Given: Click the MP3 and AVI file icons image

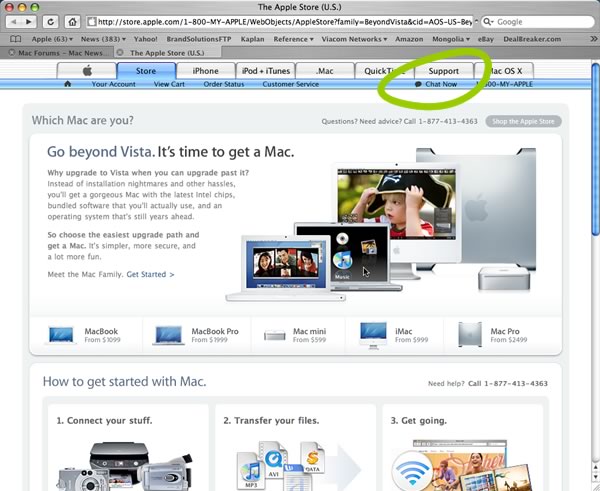Looking at the screenshot, I should point(282,465).
